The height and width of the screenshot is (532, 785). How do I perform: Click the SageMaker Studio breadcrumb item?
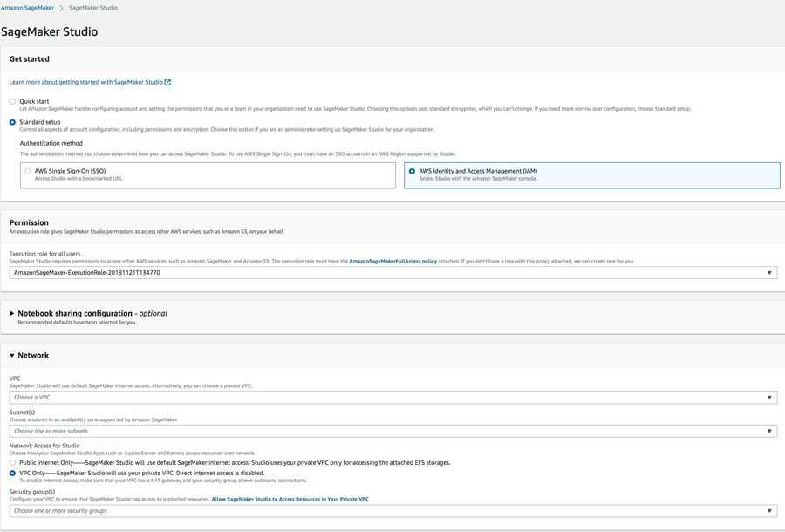(93, 8)
